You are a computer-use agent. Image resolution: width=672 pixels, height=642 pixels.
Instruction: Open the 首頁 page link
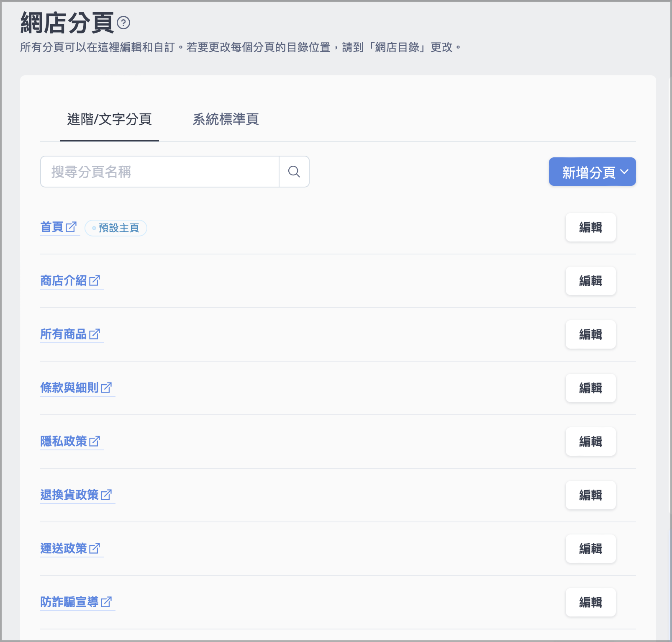52,227
